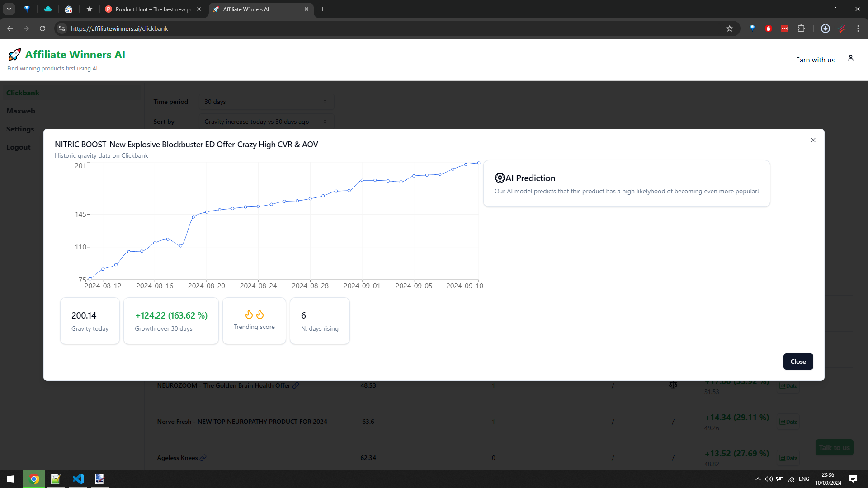Click the user account icon
This screenshot has width=868, height=488.
850,58
